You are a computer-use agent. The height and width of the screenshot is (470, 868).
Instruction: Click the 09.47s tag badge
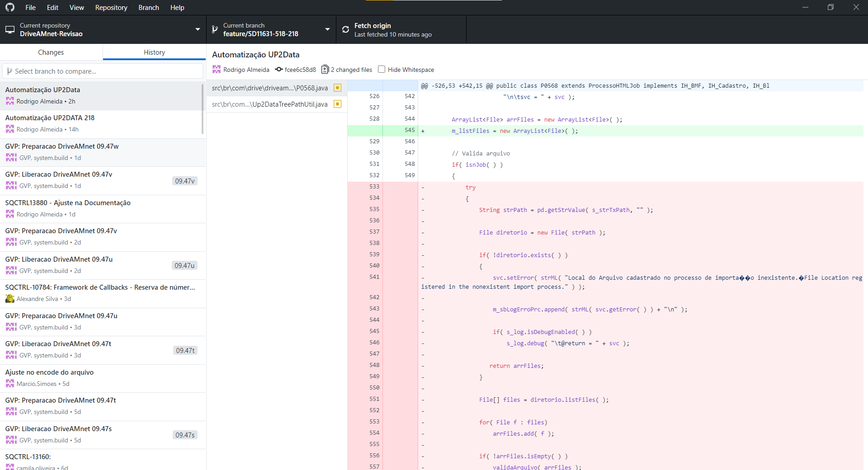pyautogui.click(x=185, y=435)
